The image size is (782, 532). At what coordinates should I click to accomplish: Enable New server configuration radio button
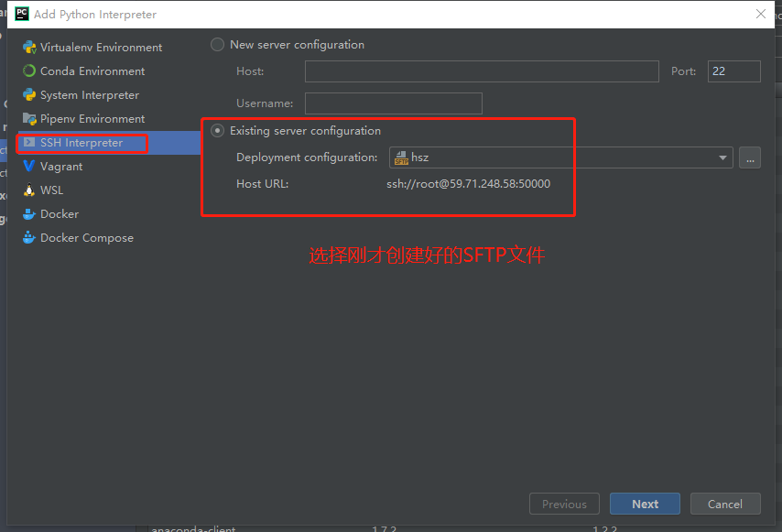pyautogui.click(x=217, y=45)
